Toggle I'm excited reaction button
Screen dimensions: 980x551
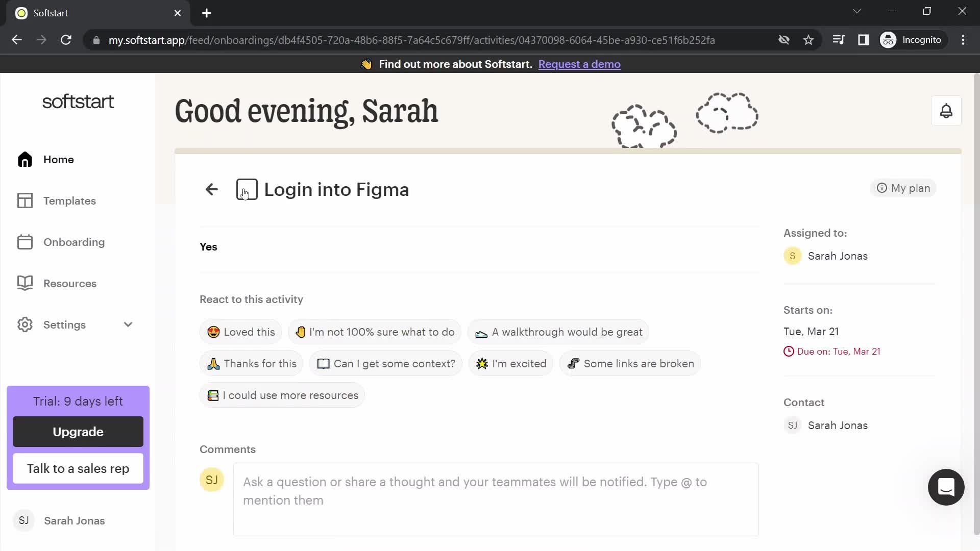511,363
